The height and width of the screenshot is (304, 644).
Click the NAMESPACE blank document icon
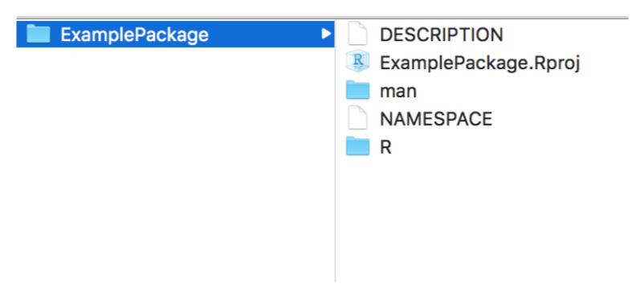pyautogui.click(x=357, y=118)
